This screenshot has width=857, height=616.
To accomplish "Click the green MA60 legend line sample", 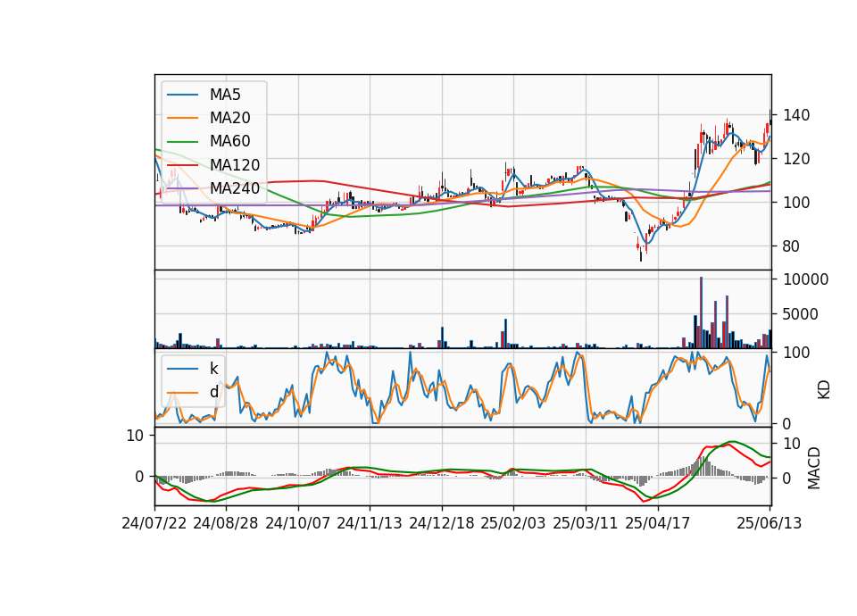I will [x=182, y=142].
